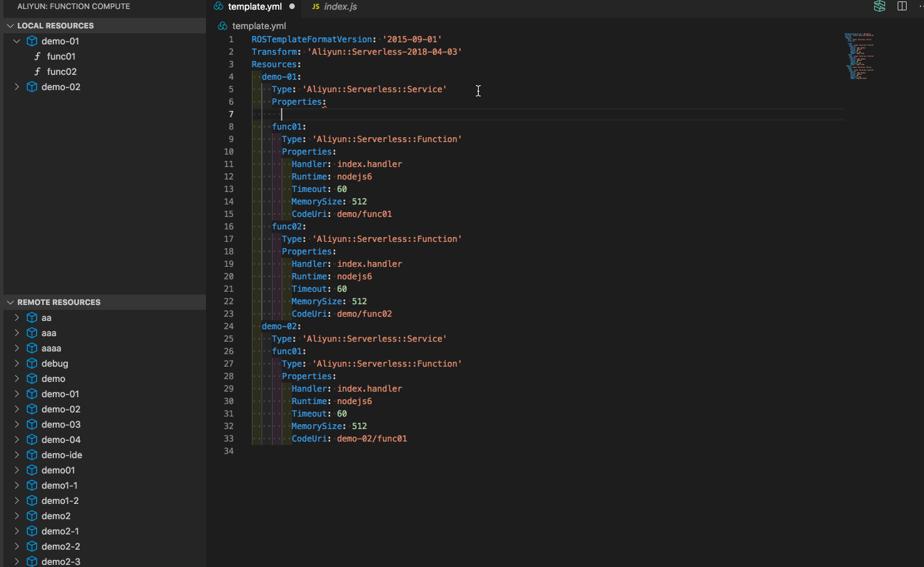
Task: Click the debug service icon in Remote Resources
Action: pos(32,363)
